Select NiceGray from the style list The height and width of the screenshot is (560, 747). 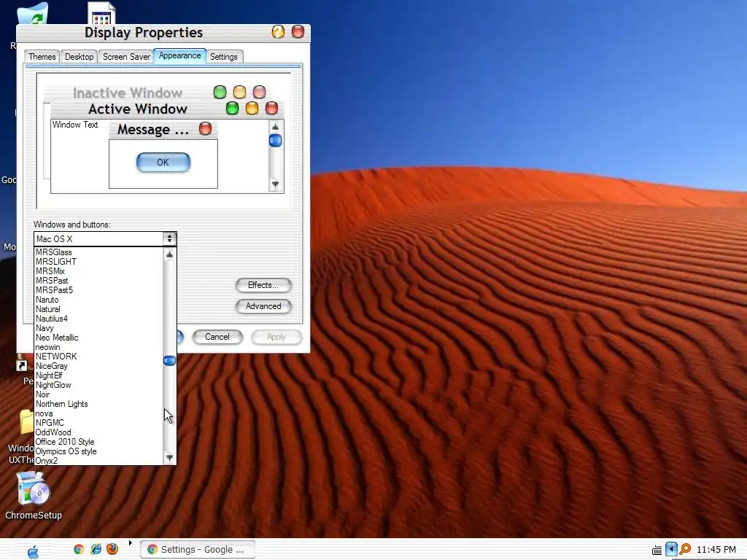pyautogui.click(x=98, y=366)
